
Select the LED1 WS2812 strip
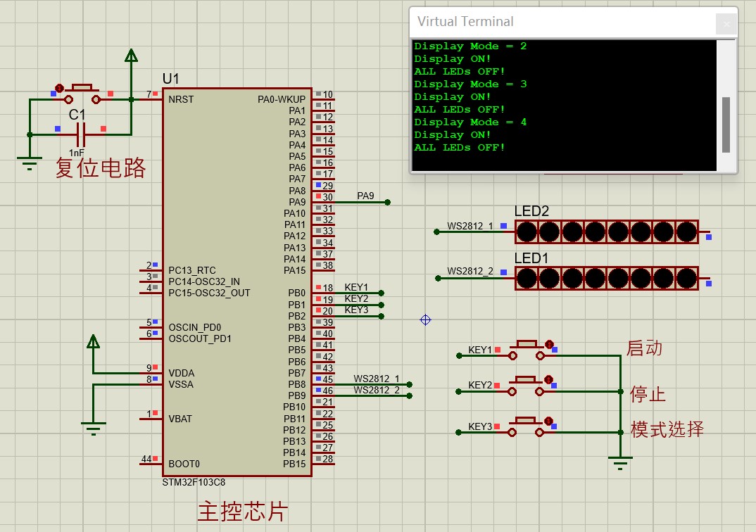[x=606, y=278]
